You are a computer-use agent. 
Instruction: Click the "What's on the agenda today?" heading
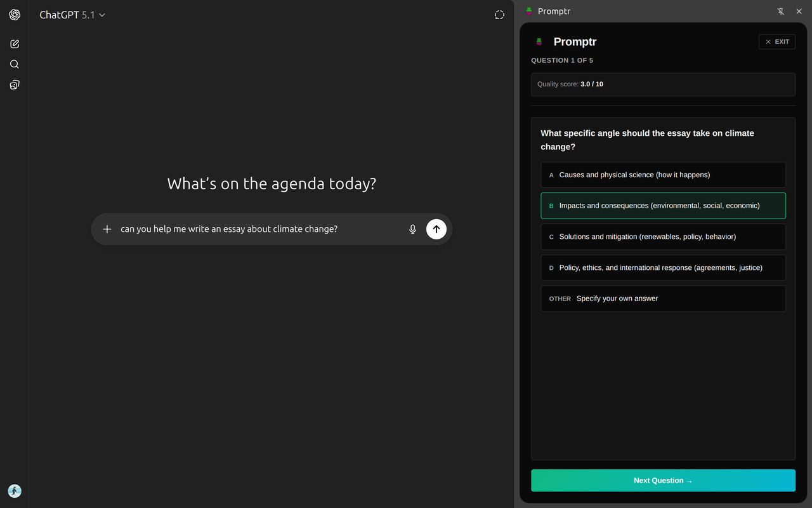click(272, 184)
